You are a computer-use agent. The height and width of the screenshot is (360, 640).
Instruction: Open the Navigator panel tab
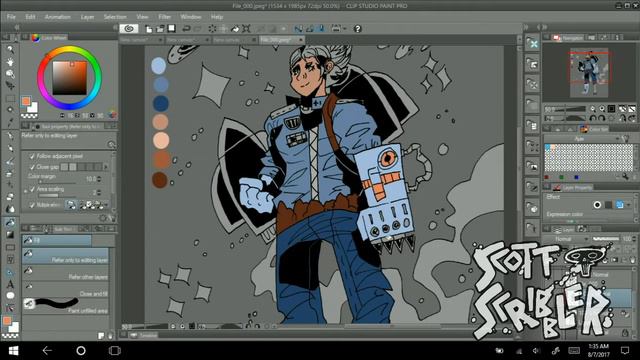pos(569,38)
